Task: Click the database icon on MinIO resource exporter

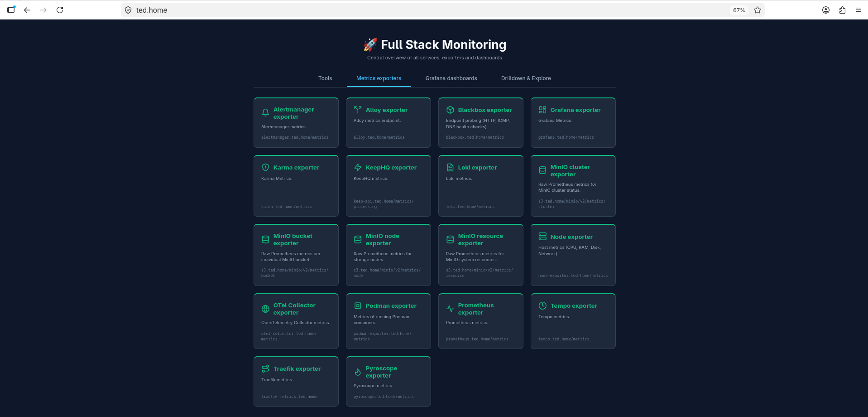Action: 450,239
